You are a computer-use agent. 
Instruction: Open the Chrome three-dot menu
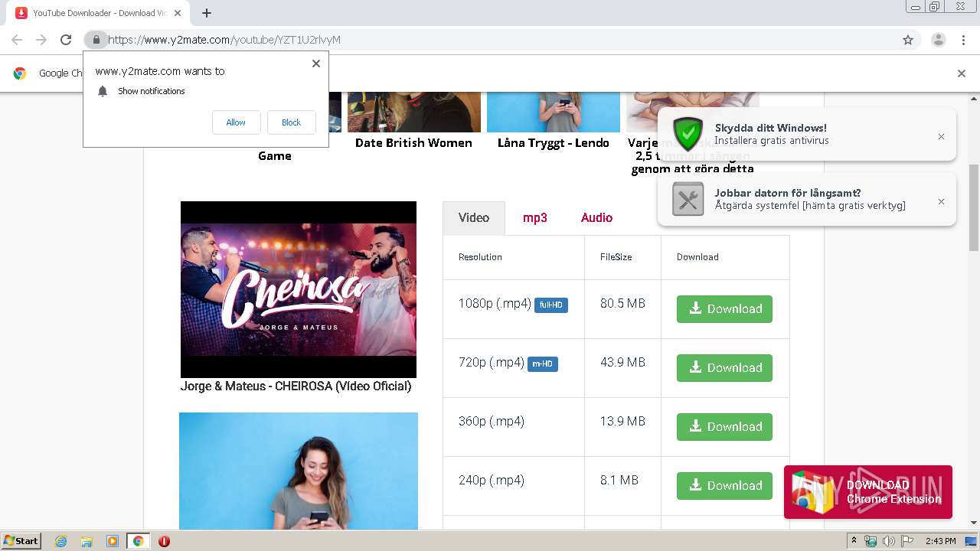(x=963, y=40)
